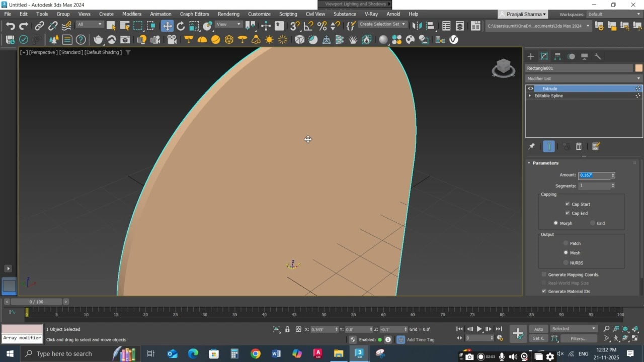Select the Morph radio button
Image resolution: width=644 pixels, height=362 pixels.
(x=556, y=223)
